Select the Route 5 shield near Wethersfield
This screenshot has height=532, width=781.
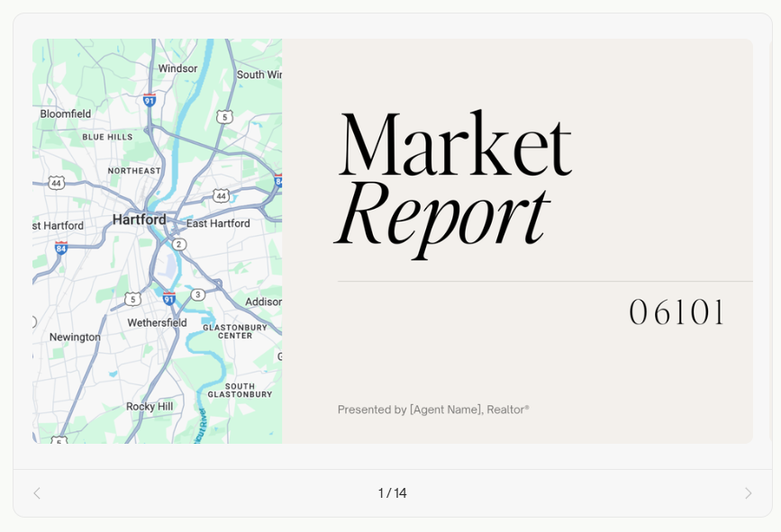(132, 299)
